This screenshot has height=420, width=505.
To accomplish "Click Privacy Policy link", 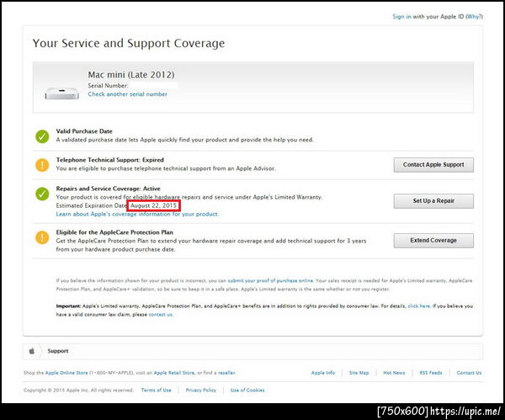I will [201, 390].
